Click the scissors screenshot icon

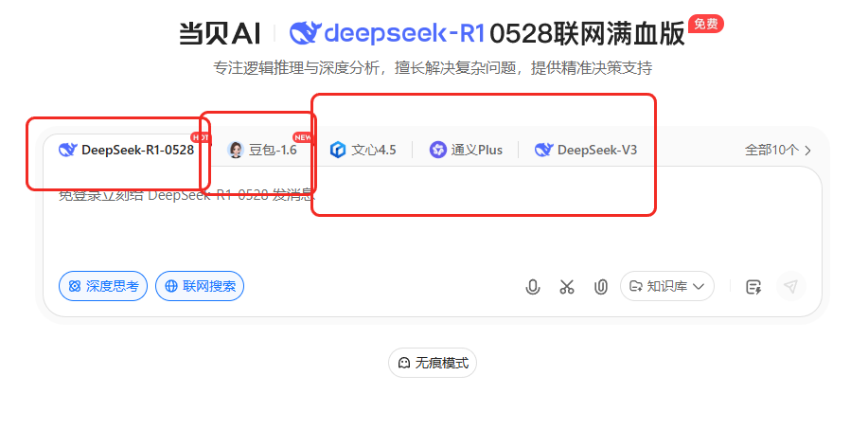click(566, 287)
